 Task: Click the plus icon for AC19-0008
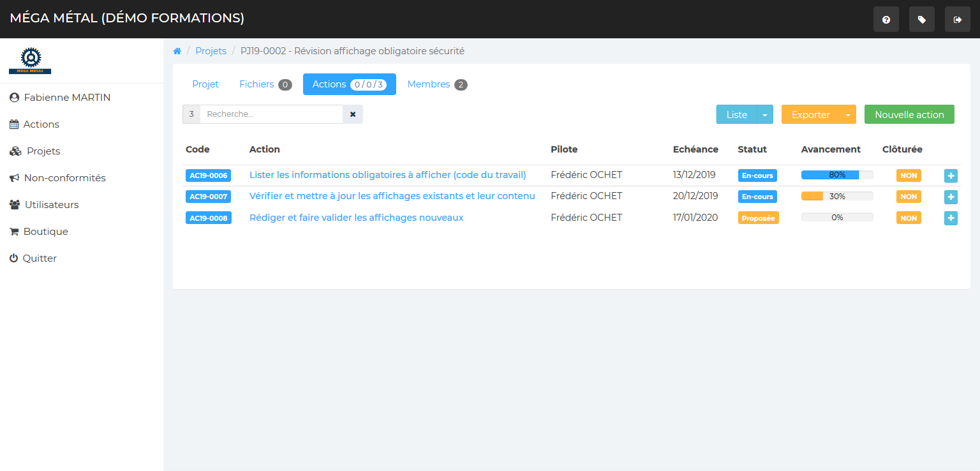951,218
